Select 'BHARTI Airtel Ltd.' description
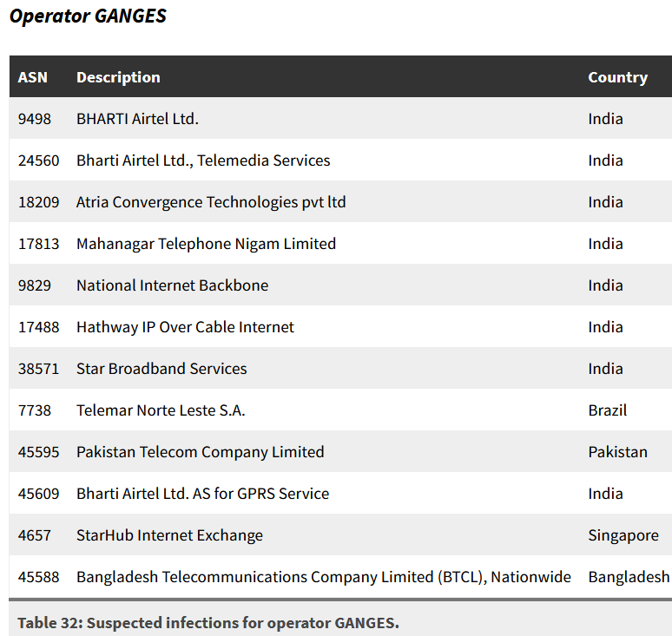The image size is (672, 636). [137, 119]
